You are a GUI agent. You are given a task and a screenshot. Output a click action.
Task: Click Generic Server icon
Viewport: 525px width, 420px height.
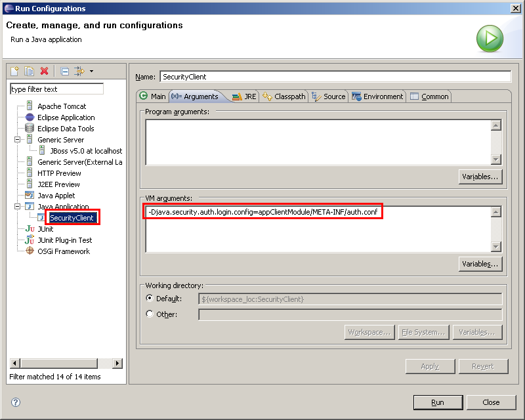tap(30, 139)
